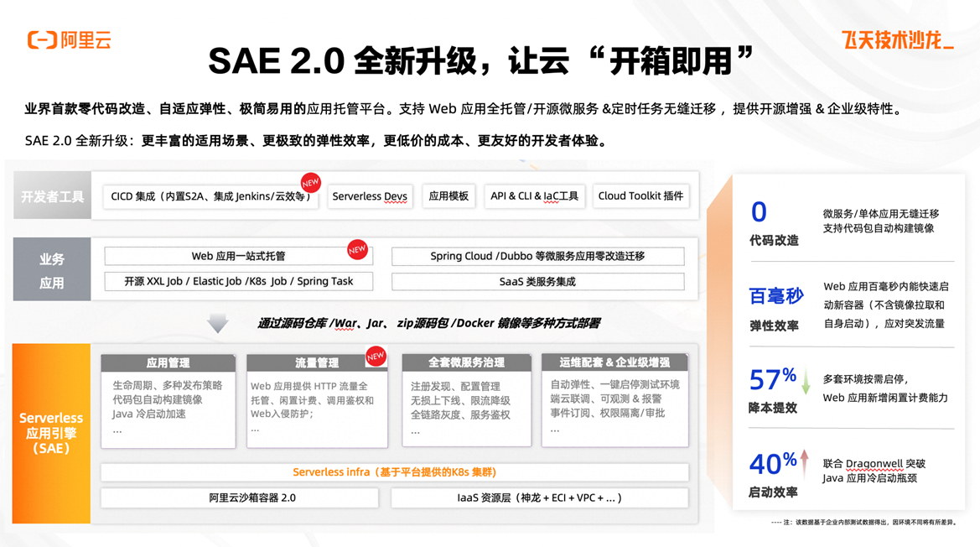Click 注册发现、配置管理 text
The height and width of the screenshot is (547, 980).
[455, 386]
